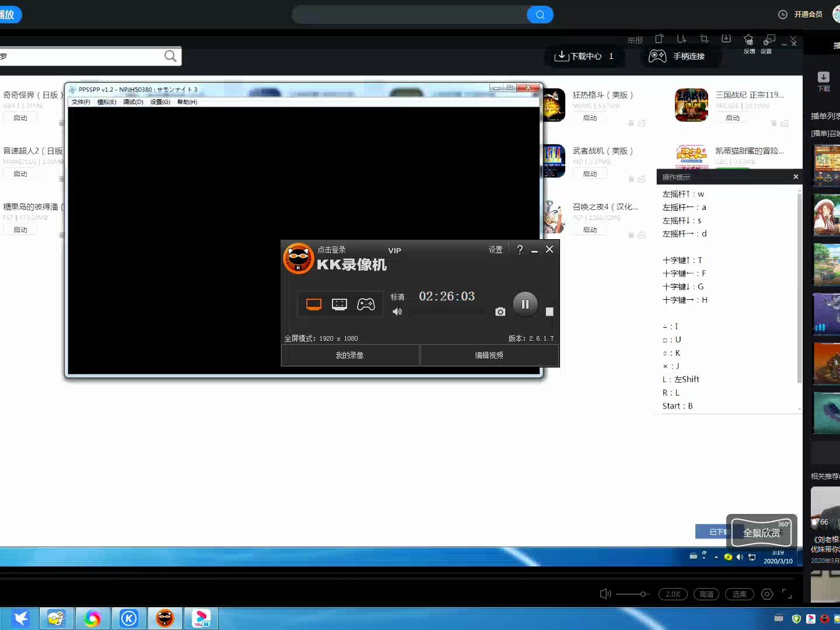Click the 下载 icon in the right sidebar
Viewport: 840px width, 630px height.
tap(824, 82)
